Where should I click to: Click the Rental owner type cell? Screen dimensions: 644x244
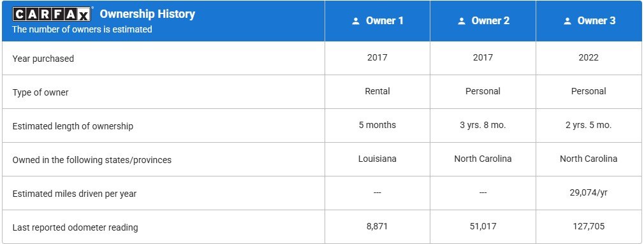[377, 91]
